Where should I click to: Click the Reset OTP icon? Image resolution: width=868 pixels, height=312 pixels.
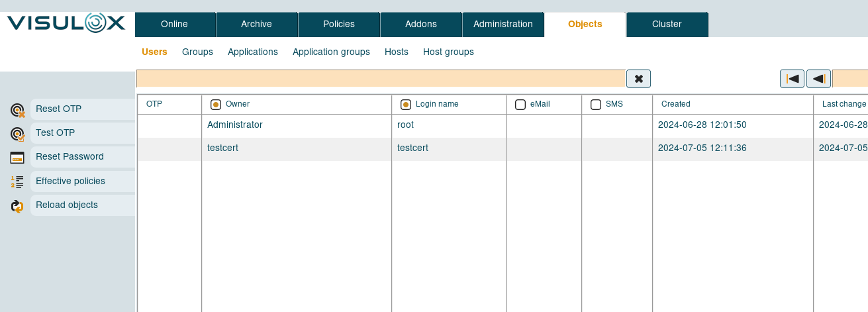18,110
